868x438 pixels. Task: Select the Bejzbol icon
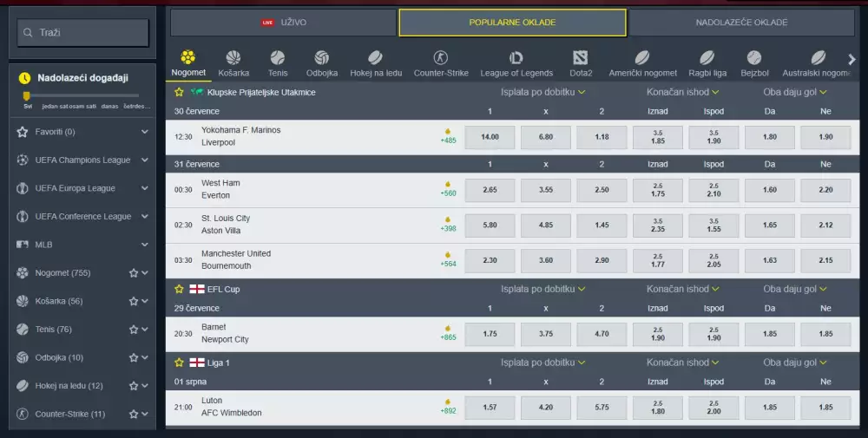click(754, 57)
